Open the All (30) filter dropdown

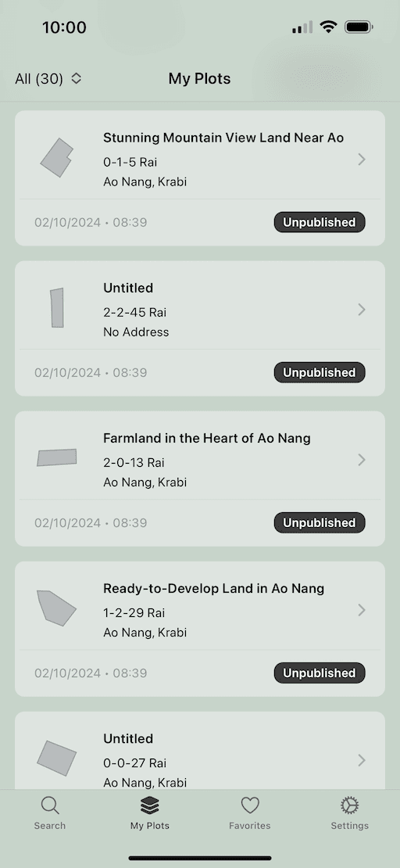[x=48, y=79]
